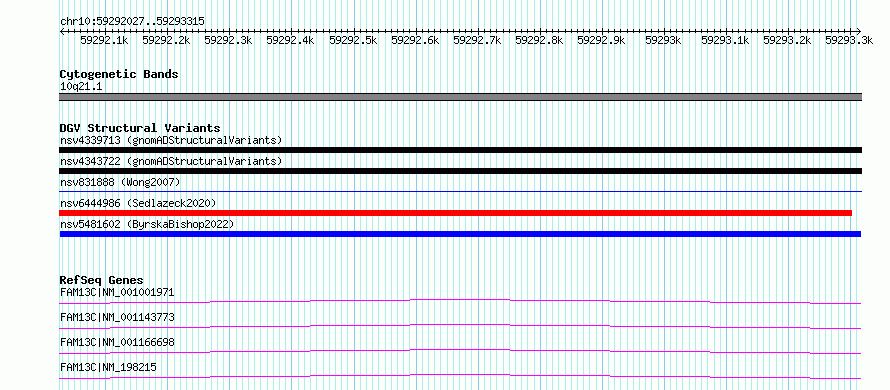
Task: Select the magenta transcript line of NM_001143773
Action: pos(460,326)
